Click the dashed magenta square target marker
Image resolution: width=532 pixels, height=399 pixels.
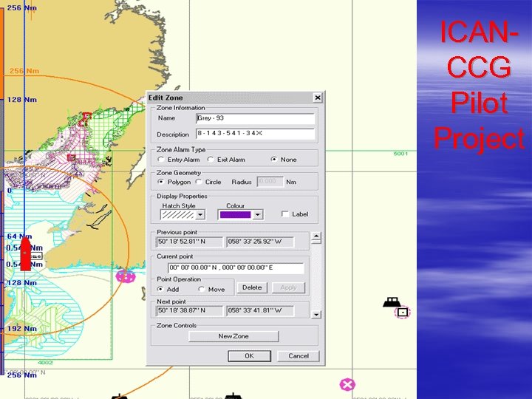[403, 312]
